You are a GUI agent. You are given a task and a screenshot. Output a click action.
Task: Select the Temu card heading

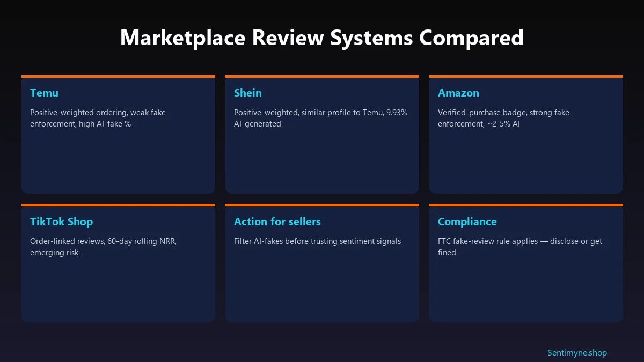click(x=44, y=93)
